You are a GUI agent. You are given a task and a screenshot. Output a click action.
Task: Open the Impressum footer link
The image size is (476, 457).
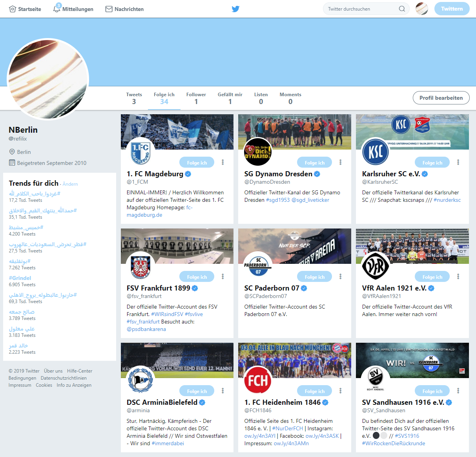20,385
